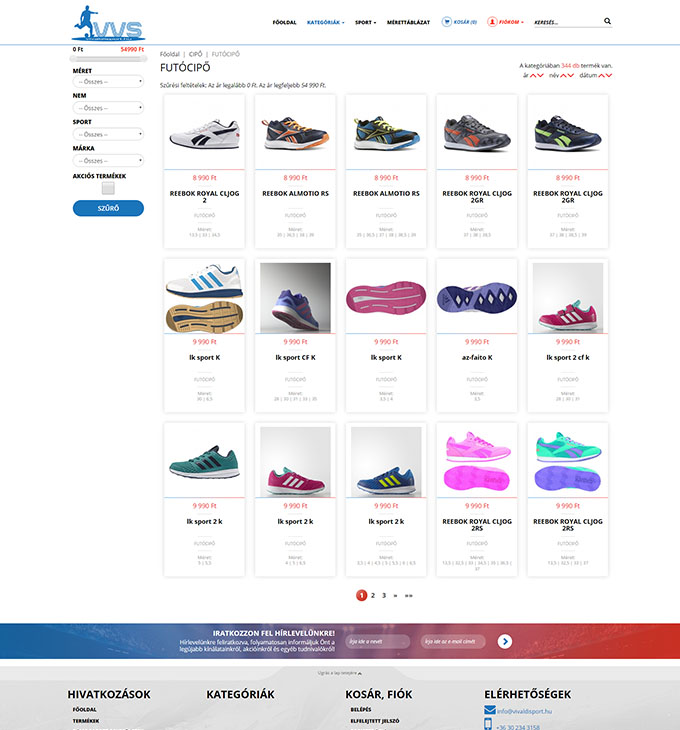
Task: Open the Márka dropdown
Action: coord(108,161)
